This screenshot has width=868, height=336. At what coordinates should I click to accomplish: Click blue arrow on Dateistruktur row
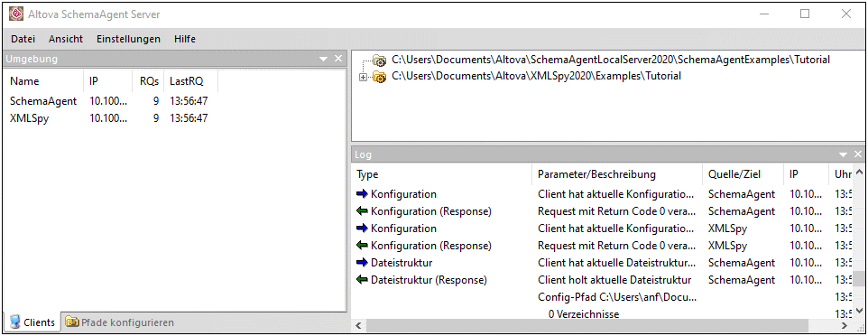(362, 263)
